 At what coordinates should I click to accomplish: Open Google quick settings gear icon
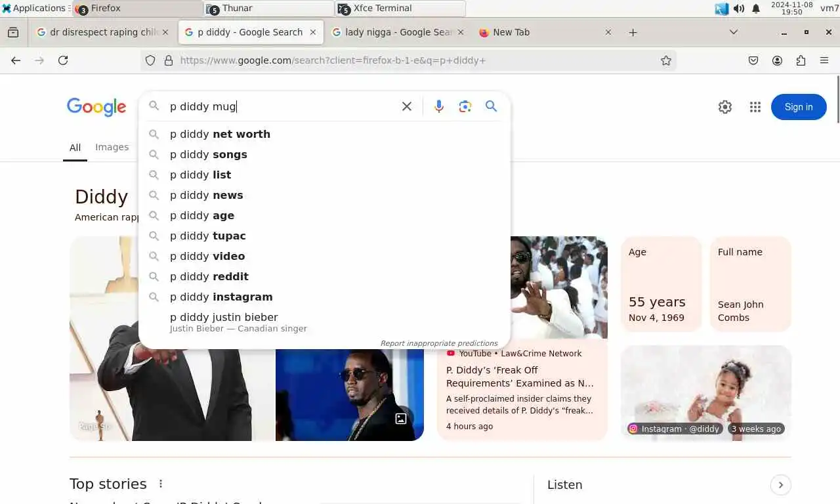(725, 107)
